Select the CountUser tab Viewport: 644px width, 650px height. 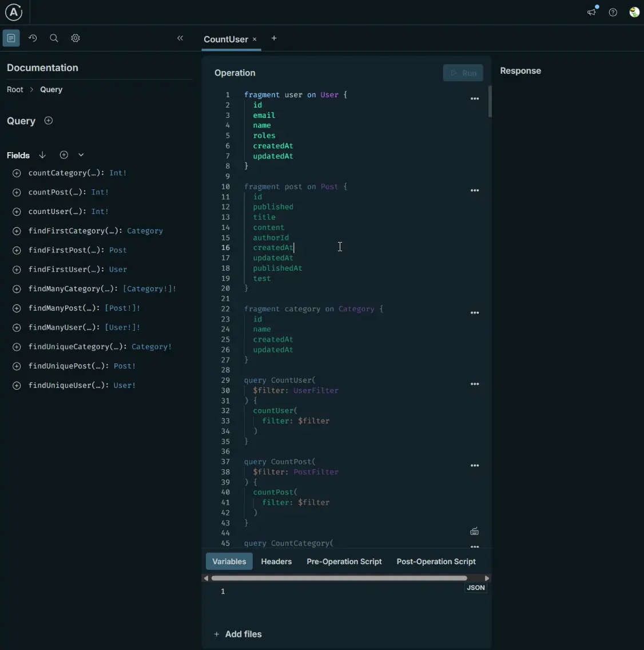[x=226, y=39]
